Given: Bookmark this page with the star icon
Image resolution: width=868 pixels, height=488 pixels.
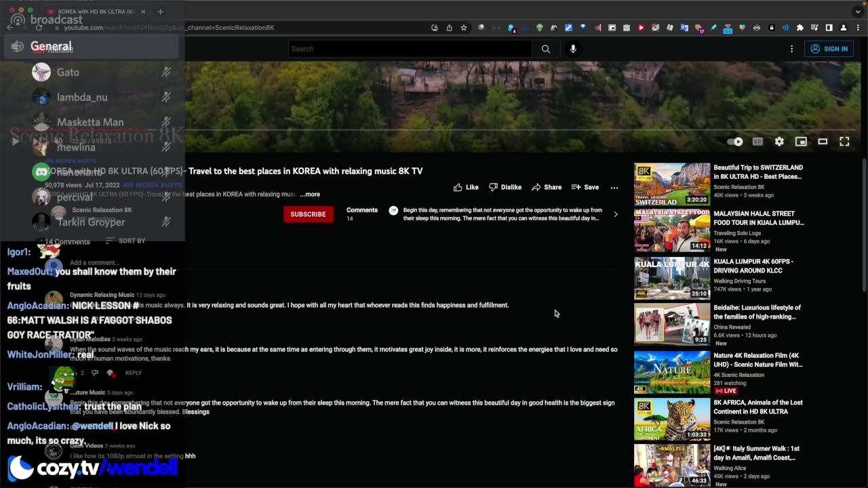Looking at the screenshot, I should [x=464, y=28].
